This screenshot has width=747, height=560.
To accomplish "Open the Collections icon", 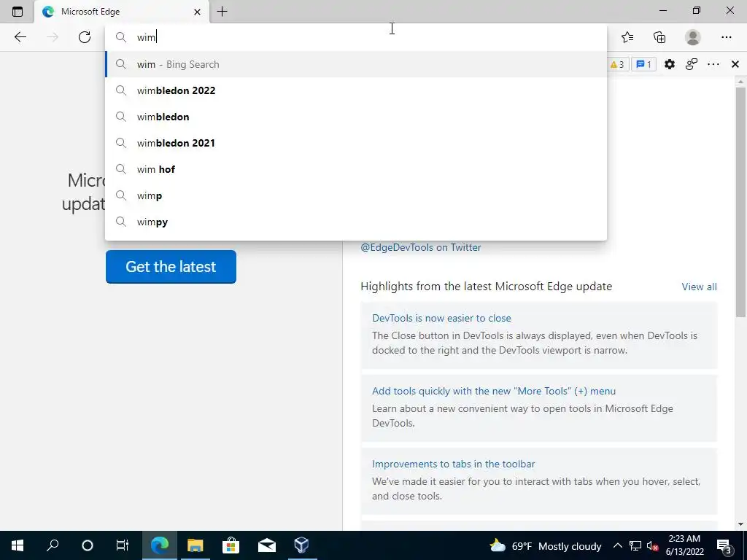I will [x=659, y=37].
